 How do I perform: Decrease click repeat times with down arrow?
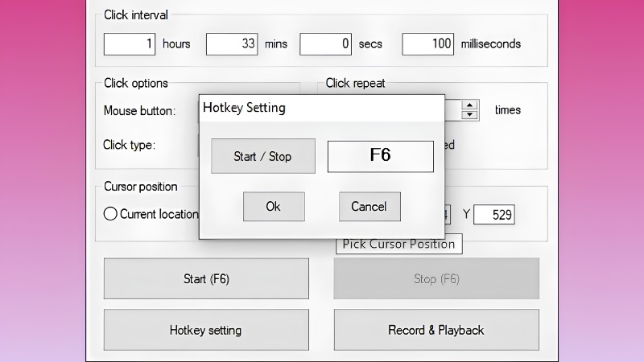tap(469, 115)
